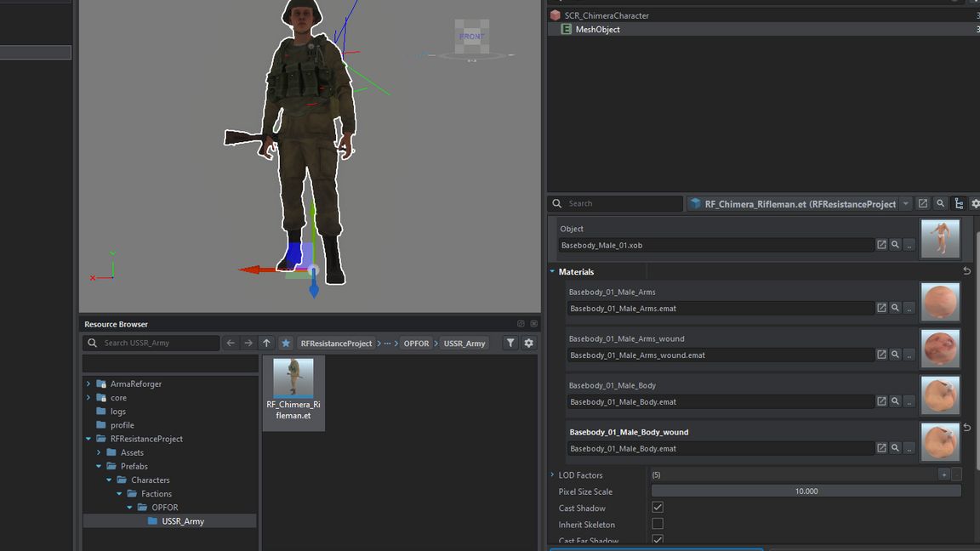
Task: Add a new LOD Factors entry
Action: pos(943,474)
